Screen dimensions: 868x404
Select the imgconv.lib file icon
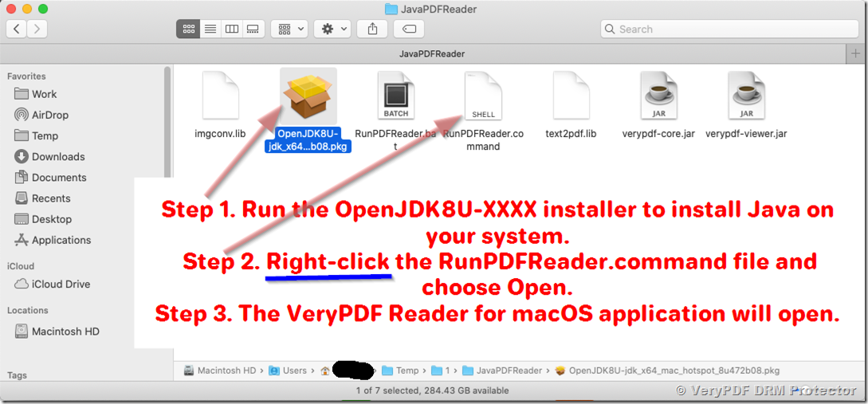click(x=220, y=96)
